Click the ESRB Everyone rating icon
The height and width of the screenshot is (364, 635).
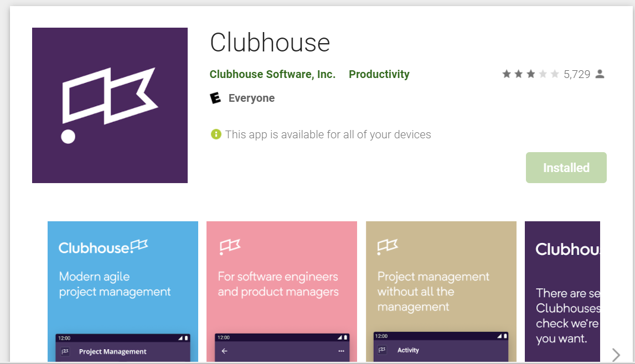click(x=215, y=98)
